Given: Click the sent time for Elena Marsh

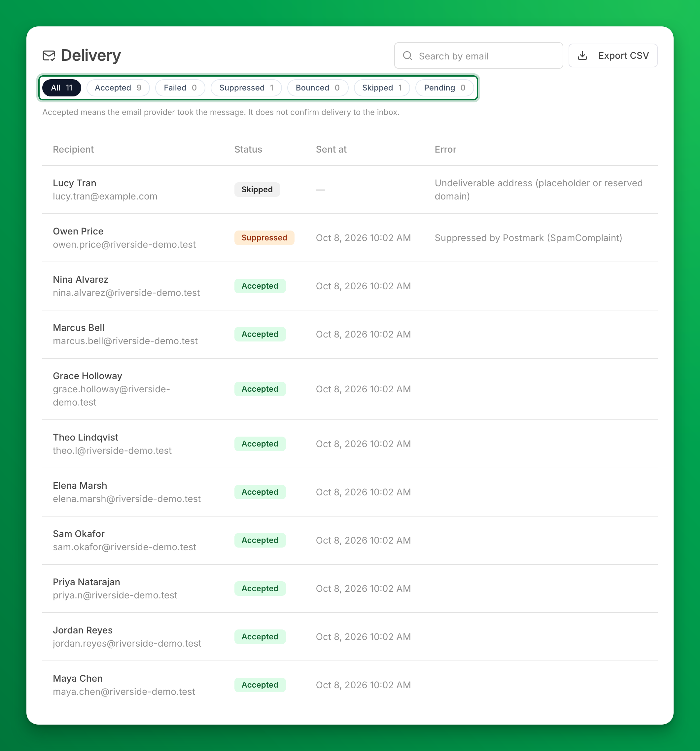Looking at the screenshot, I should [x=364, y=492].
